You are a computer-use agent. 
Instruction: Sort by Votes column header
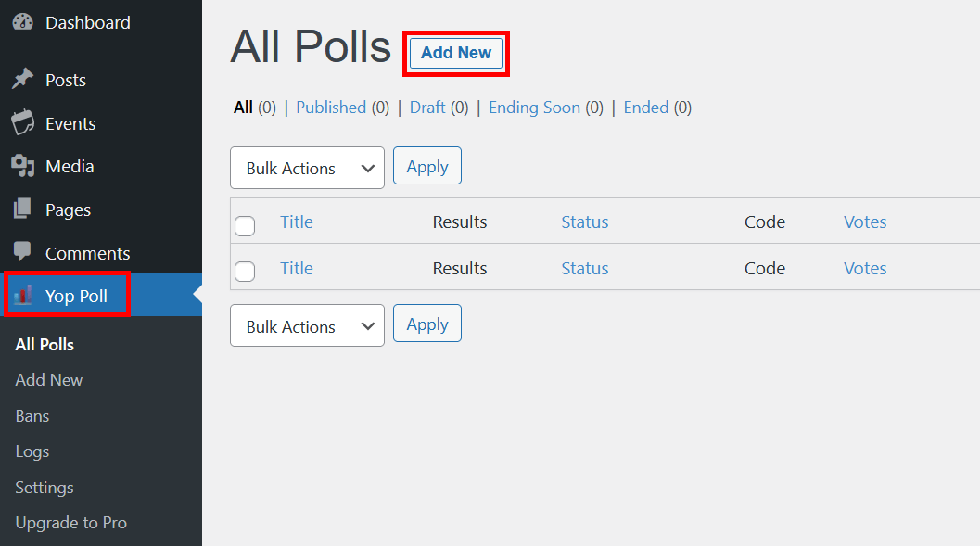point(865,222)
